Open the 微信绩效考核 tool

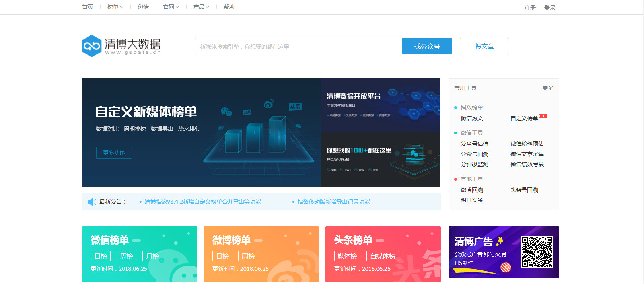click(x=527, y=164)
